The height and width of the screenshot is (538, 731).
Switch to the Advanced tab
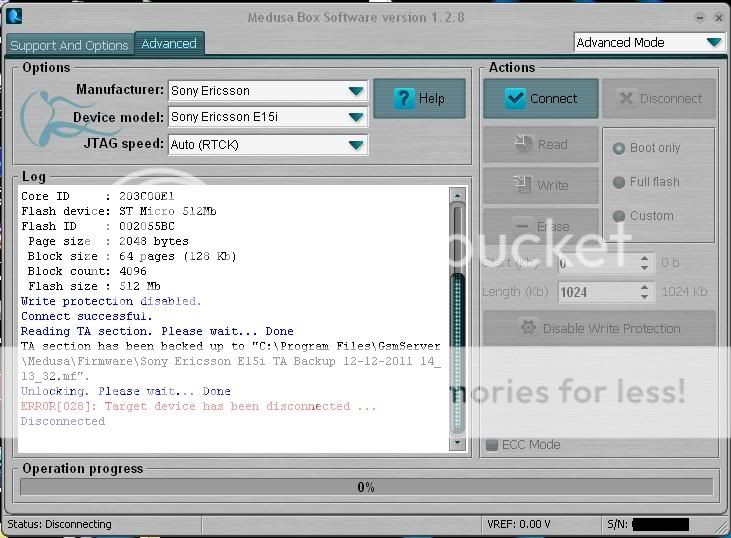169,43
